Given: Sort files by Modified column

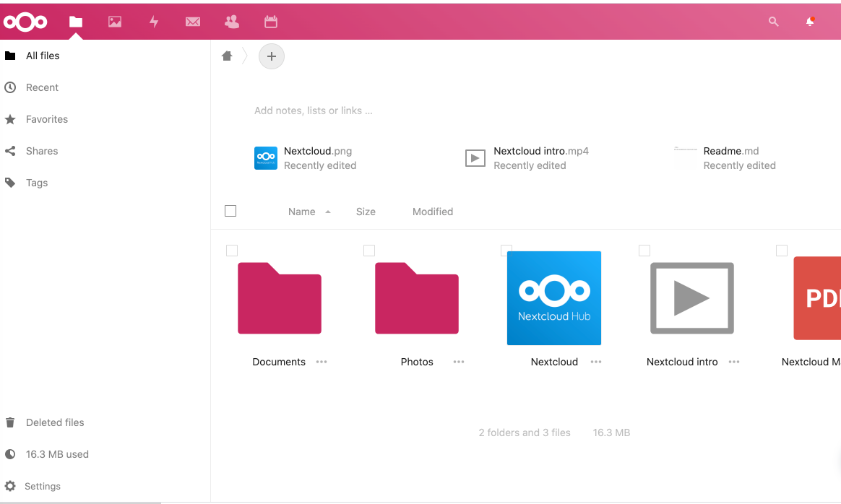Looking at the screenshot, I should coord(433,212).
